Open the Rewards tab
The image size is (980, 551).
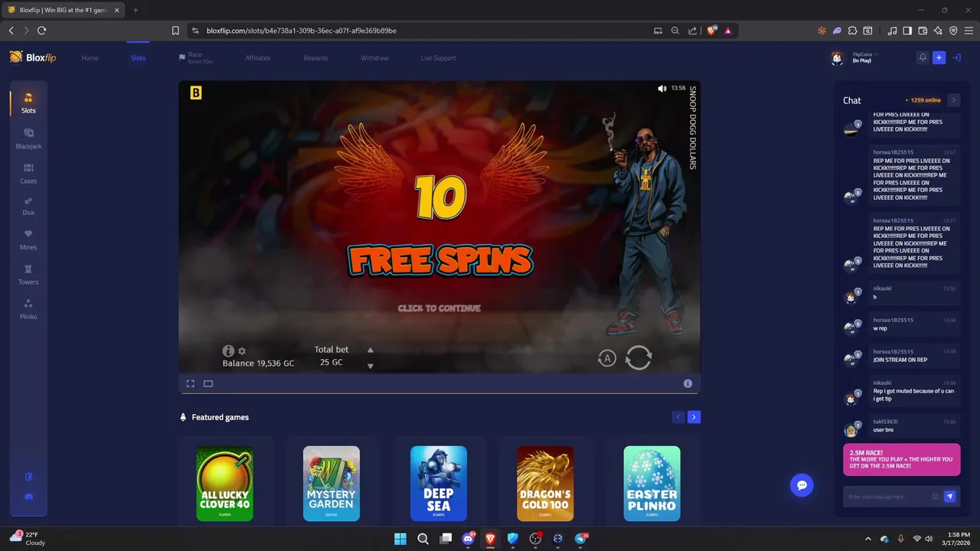coord(315,58)
